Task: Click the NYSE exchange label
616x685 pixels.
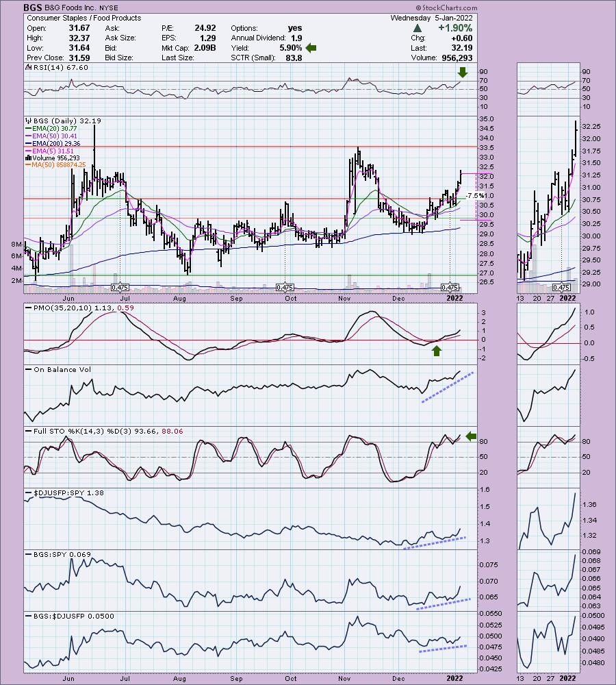Action: pos(110,8)
